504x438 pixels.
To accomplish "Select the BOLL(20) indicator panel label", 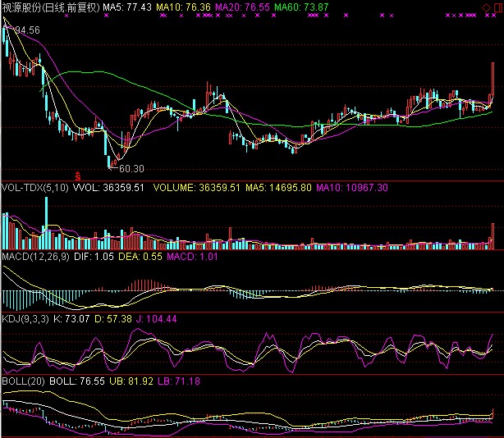I will (25, 381).
